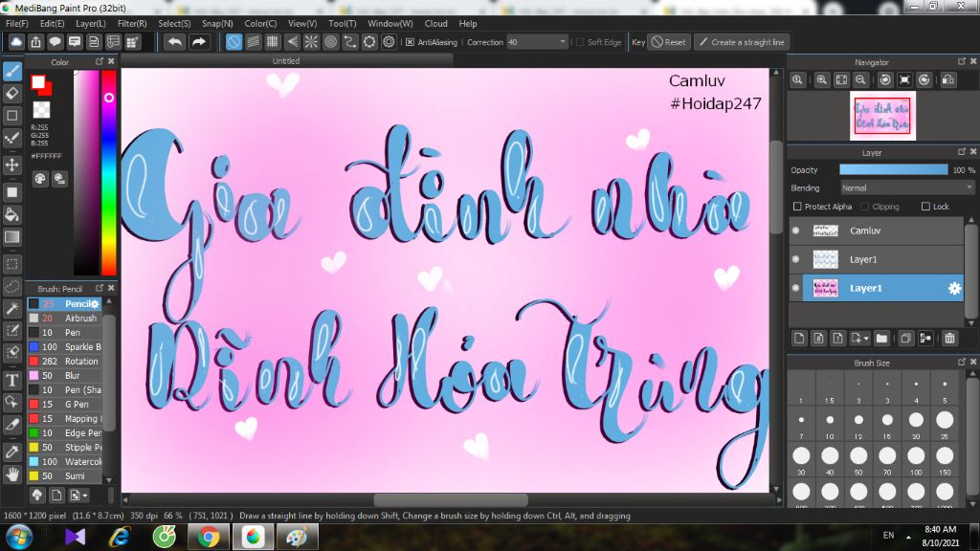Image resolution: width=980 pixels, height=551 pixels.
Task: Open the File menu
Action: [17, 24]
